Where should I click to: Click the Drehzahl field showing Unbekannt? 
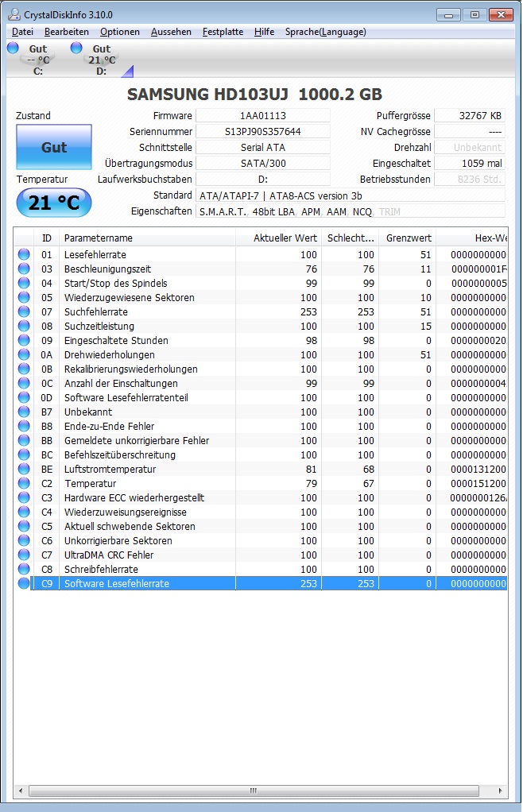tap(470, 147)
